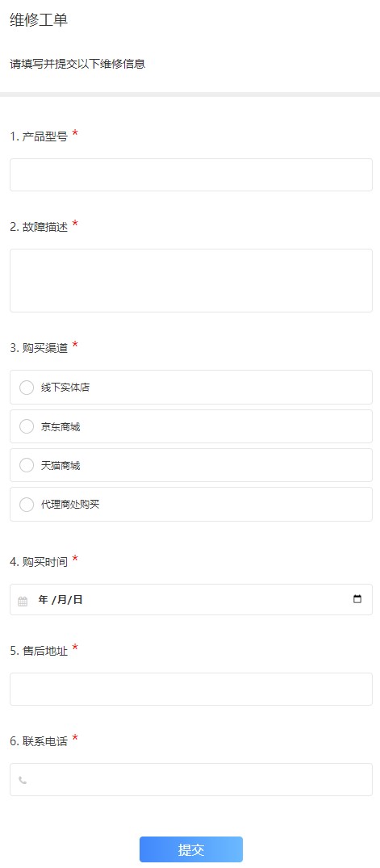Click the 购买时间 question label

click(x=39, y=562)
